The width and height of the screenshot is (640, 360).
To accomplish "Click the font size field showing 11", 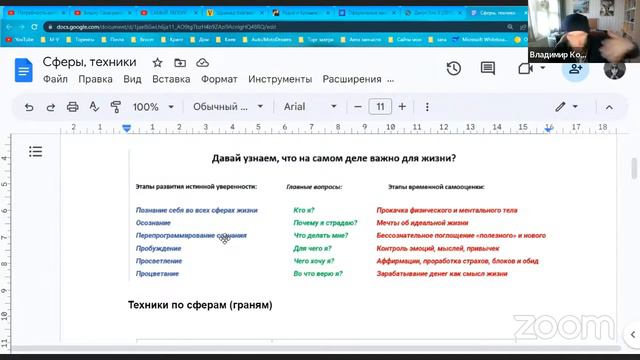I will tap(380, 107).
